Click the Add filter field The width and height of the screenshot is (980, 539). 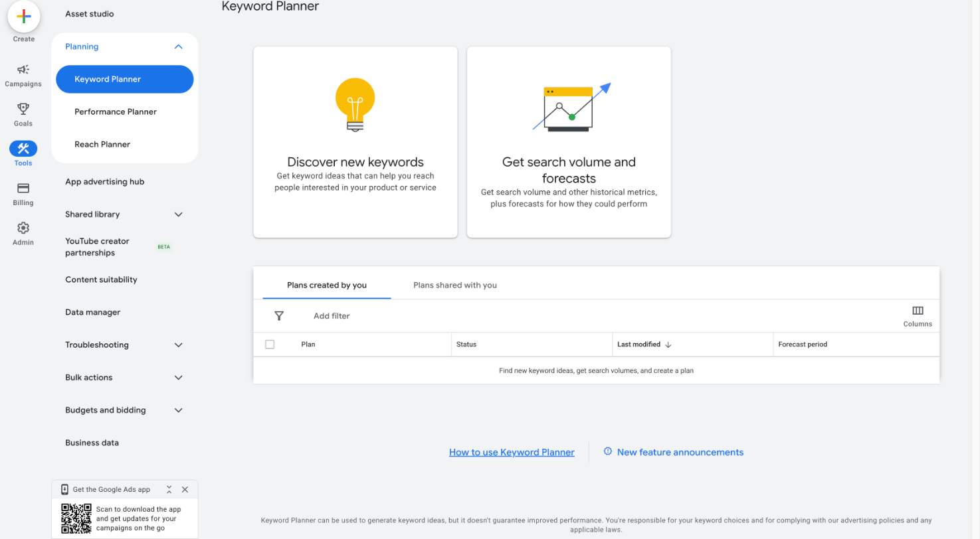332,316
